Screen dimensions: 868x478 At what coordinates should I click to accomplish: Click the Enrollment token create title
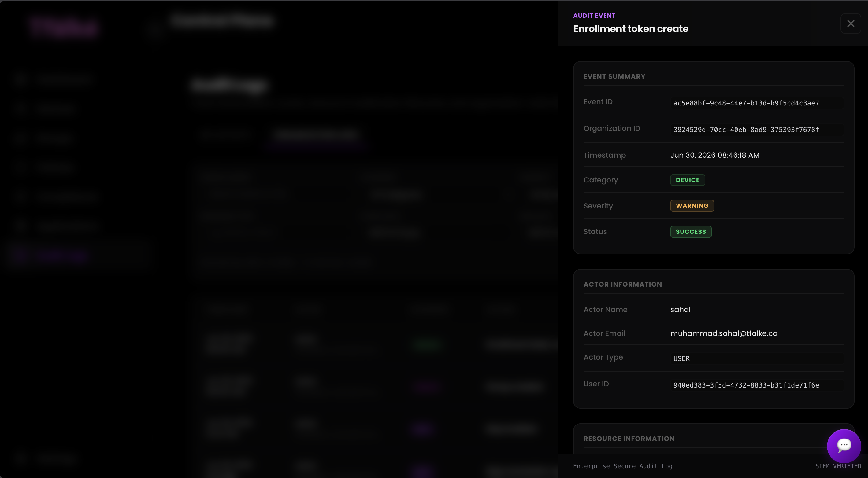point(630,29)
